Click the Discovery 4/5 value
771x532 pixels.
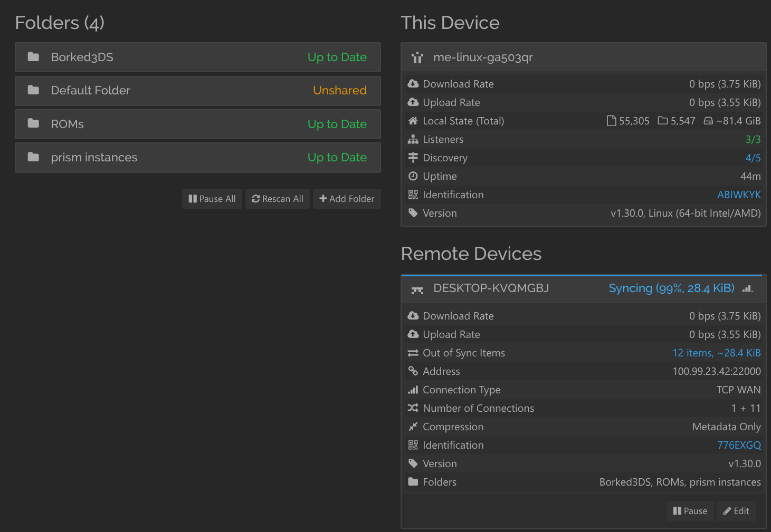coord(753,158)
